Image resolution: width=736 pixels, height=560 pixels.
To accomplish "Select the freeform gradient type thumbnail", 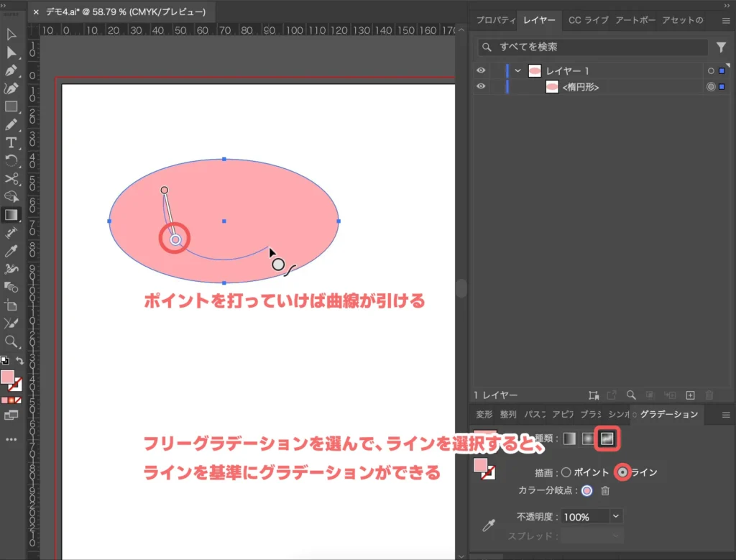I will click(x=606, y=439).
